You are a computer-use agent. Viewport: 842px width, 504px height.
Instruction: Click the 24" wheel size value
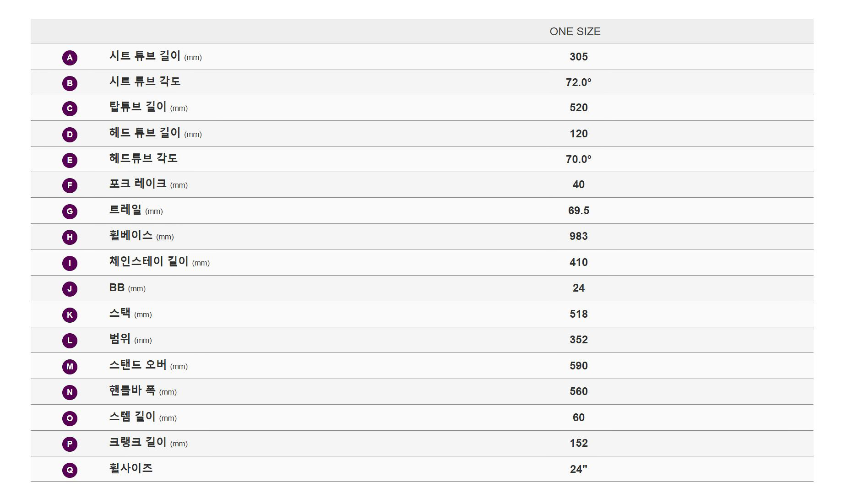coord(579,469)
